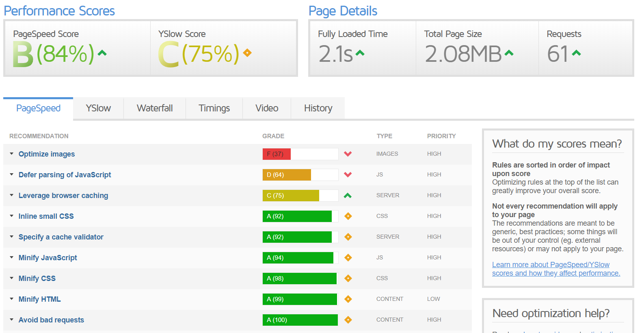
Task: Expand the Leverage browser caching row triangle
Action: click(12, 195)
